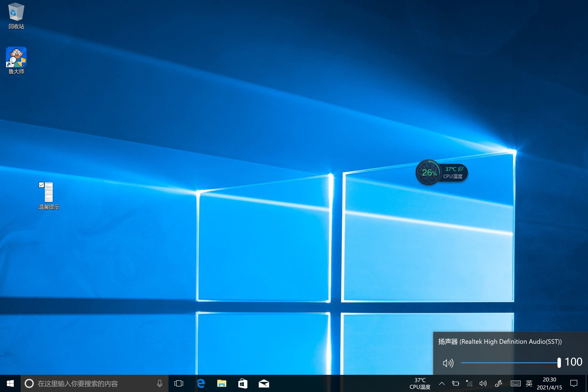
Task: Open Task View from taskbar
Action: click(179, 383)
